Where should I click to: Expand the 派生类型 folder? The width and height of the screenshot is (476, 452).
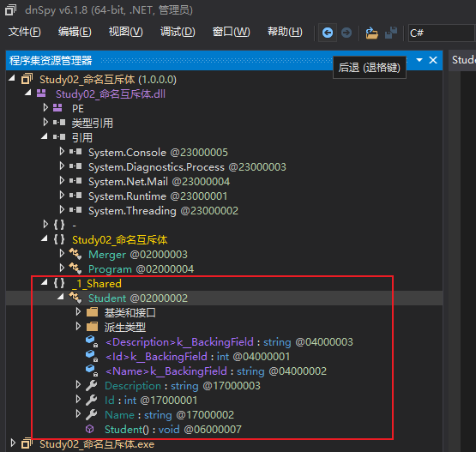78,326
